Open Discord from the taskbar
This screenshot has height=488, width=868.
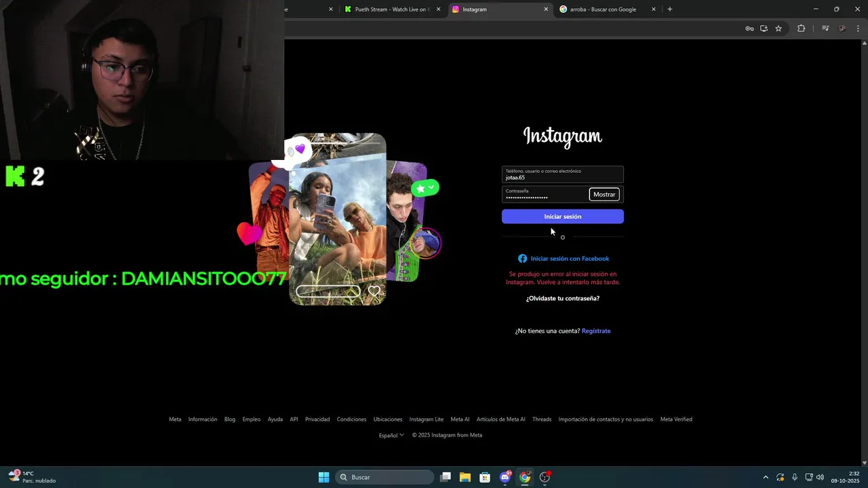pos(505,477)
